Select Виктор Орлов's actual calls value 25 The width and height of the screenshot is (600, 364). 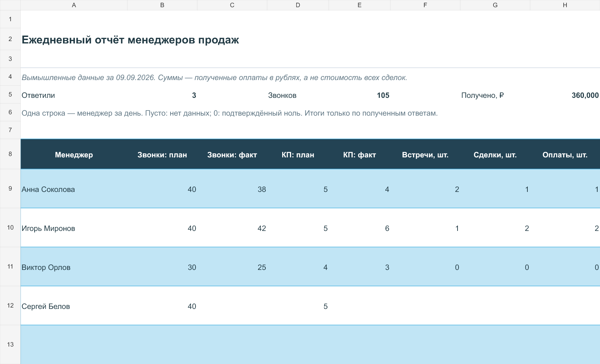pos(232,267)
